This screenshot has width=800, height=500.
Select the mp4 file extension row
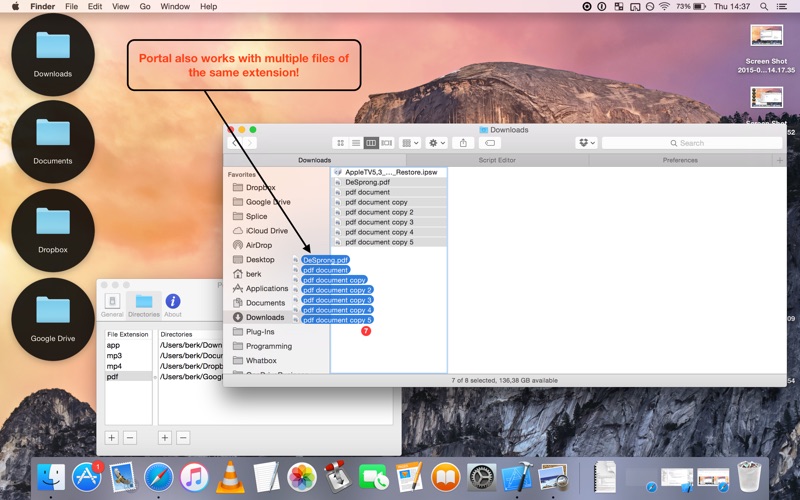(129, 366)
